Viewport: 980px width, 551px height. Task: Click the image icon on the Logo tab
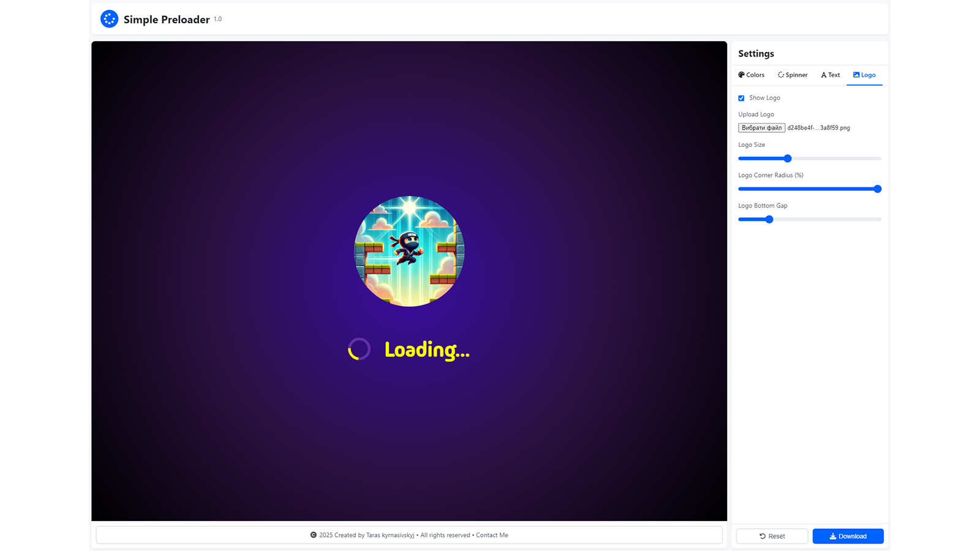click(856, 75)
